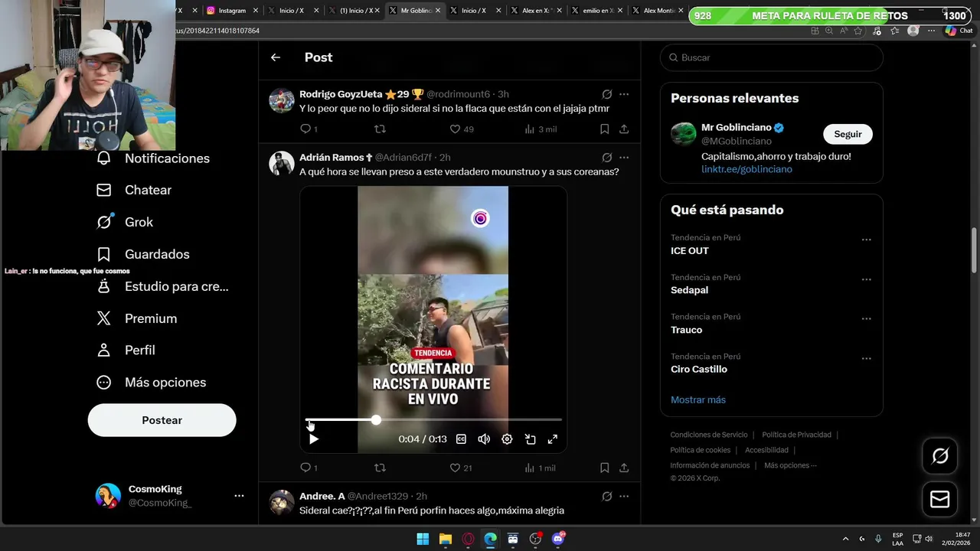Open more options on Adrián Ramos's post
This screenshot has width=980, height=551.
click(624, 157)
